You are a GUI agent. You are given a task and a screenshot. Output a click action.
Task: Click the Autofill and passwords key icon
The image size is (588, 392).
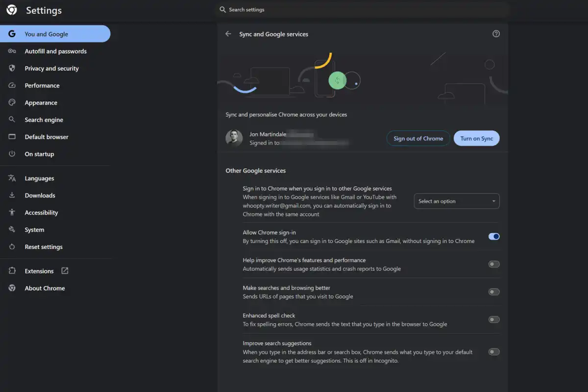(12, 51)
